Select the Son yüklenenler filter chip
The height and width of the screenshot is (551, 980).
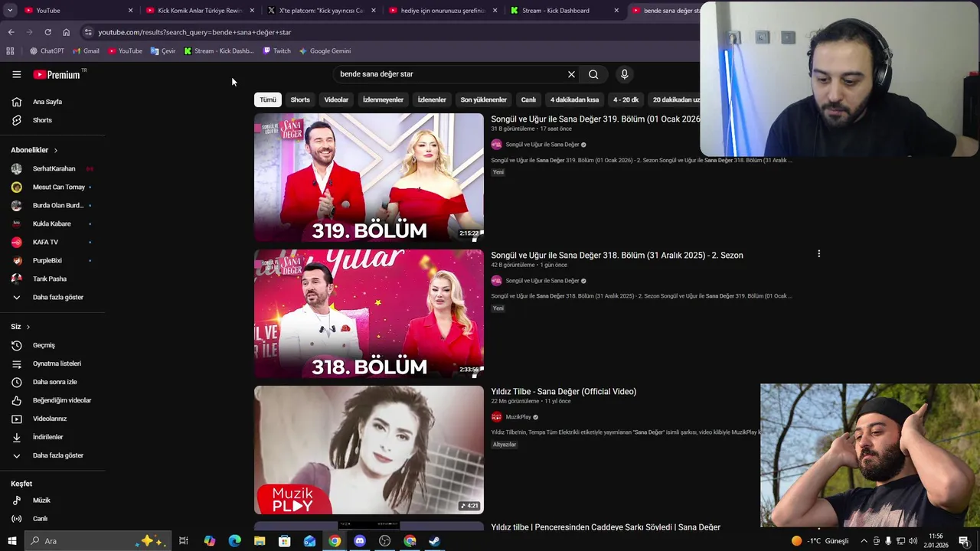point(483,99)
